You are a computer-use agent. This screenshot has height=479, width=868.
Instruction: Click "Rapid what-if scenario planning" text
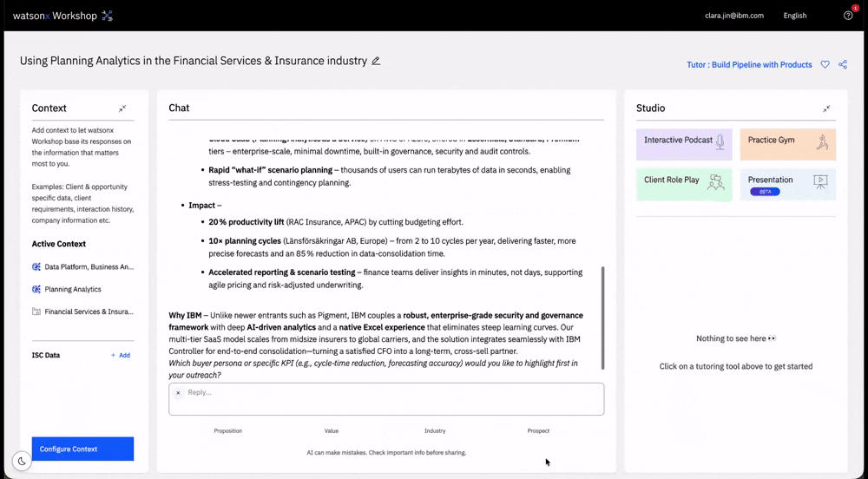[x=270, y=170]
